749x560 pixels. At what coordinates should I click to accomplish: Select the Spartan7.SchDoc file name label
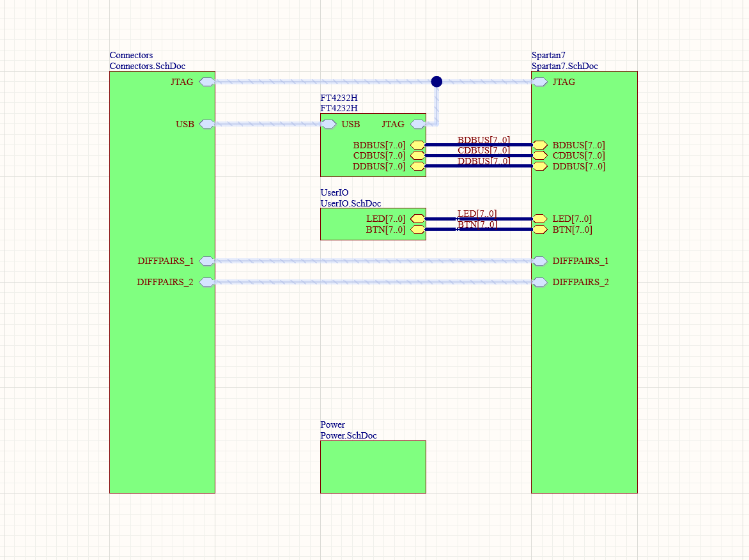564,66
